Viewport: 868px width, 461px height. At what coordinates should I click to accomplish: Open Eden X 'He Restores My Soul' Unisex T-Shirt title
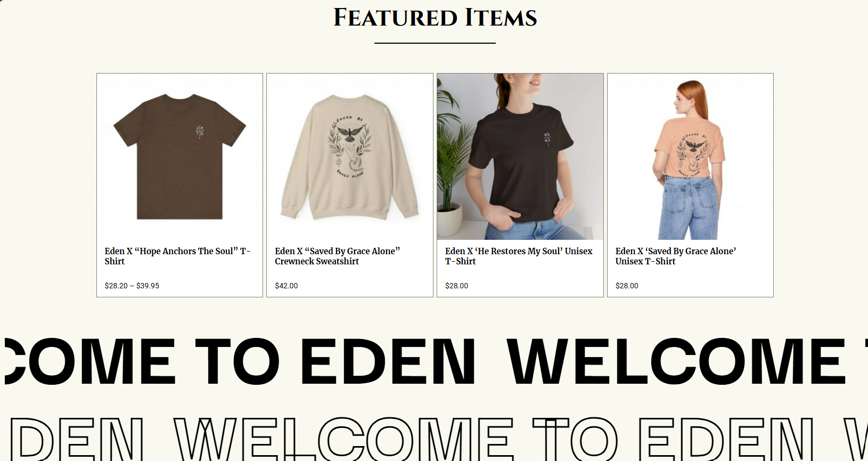click(519, 256)
